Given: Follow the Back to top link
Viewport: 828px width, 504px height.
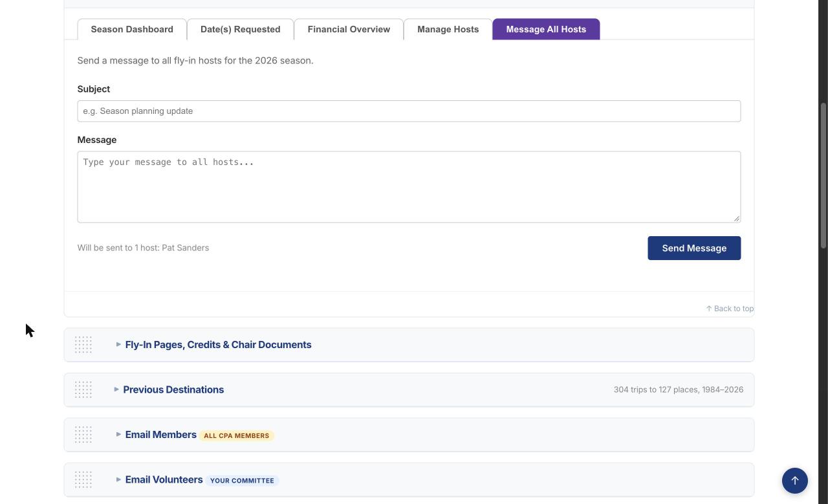Looking at the screenshot, I should point(730,309).
